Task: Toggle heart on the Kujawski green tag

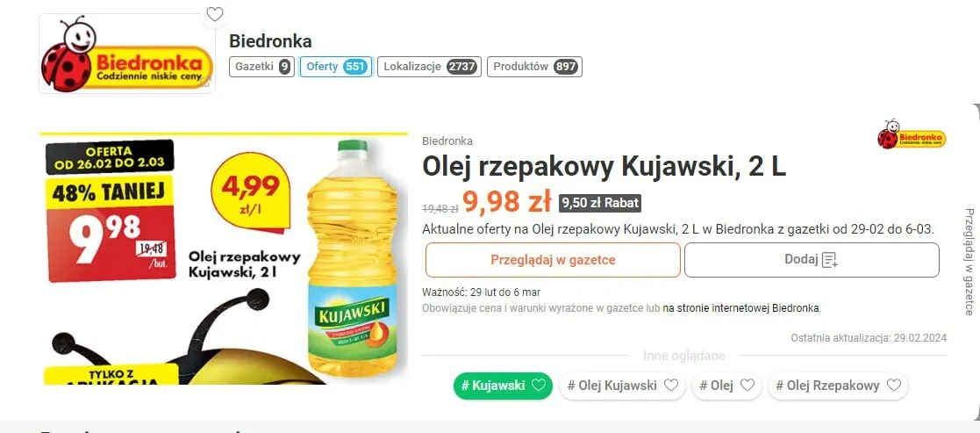Action: click(538, 386)
